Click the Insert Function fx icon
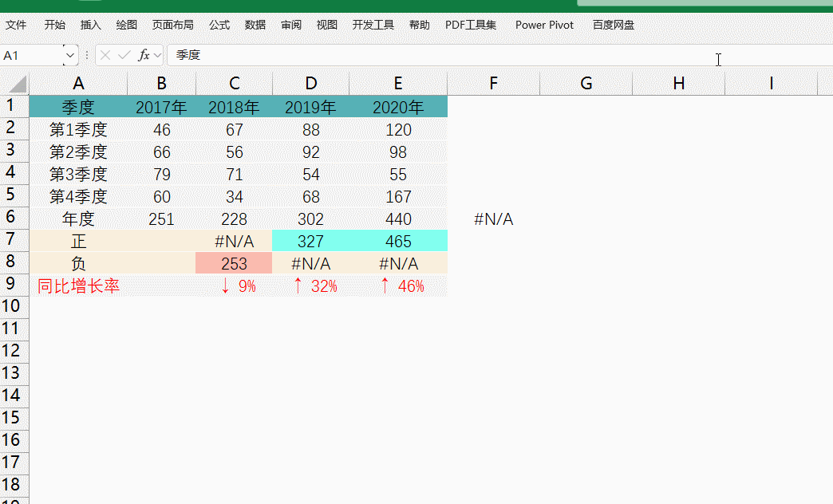833x504 pixels. click(x=144, y=55)
